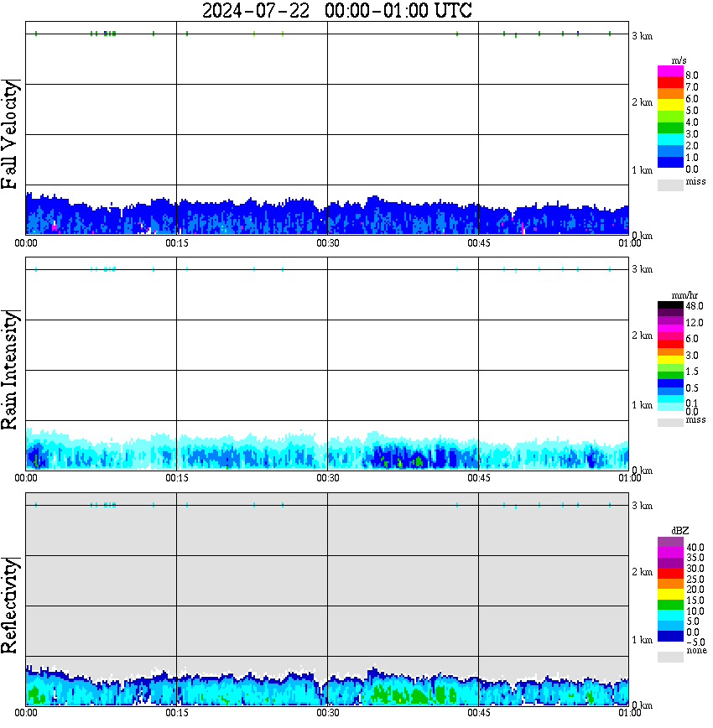The image size is (713, 728).
Task: Click '12.0' in the Rain Intensity legend
Action: [x=695, y=323]
